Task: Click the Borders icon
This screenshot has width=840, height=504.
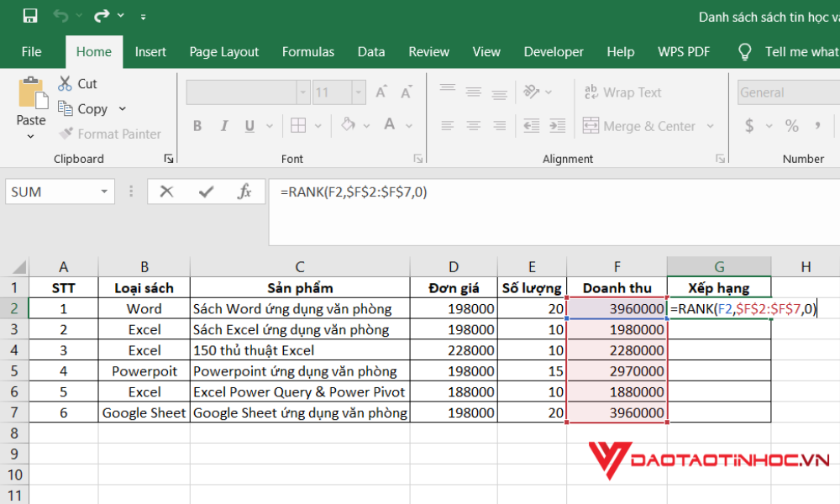Action: [298, 126]
